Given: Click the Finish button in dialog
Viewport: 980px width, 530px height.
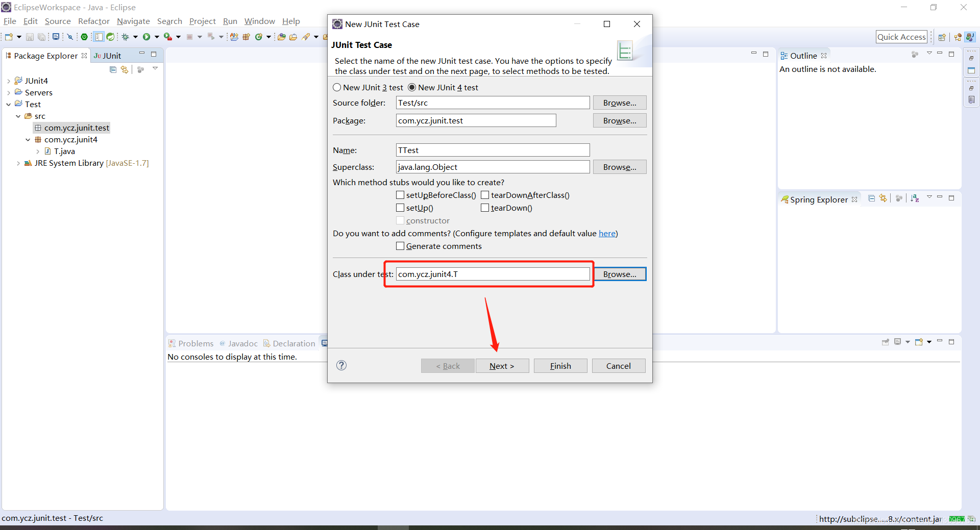Looking at the screenshot, I should (560, 366).
